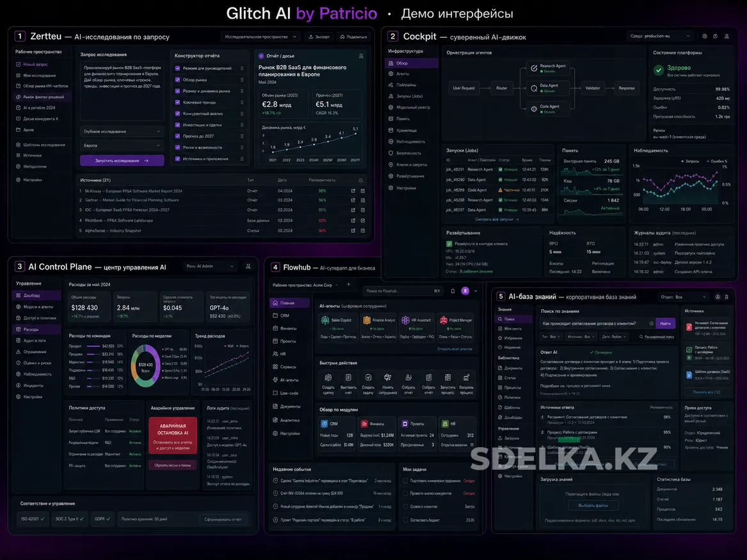Image resolution: width=747 pixels, height=560 pixels.
Task: Click 'Расширенный поиск' link
Action: [x=657, y=337]
